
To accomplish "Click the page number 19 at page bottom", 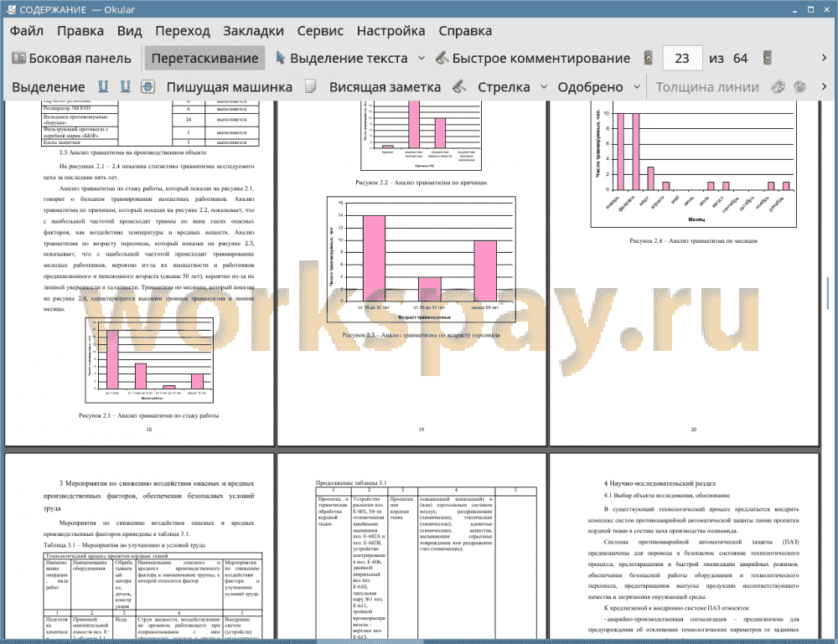I will click(422, 430).
